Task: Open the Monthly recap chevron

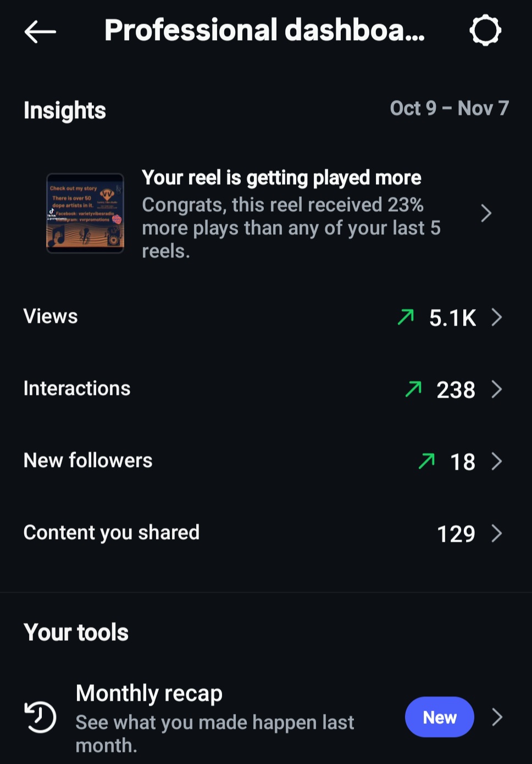Action: [497, 717]
